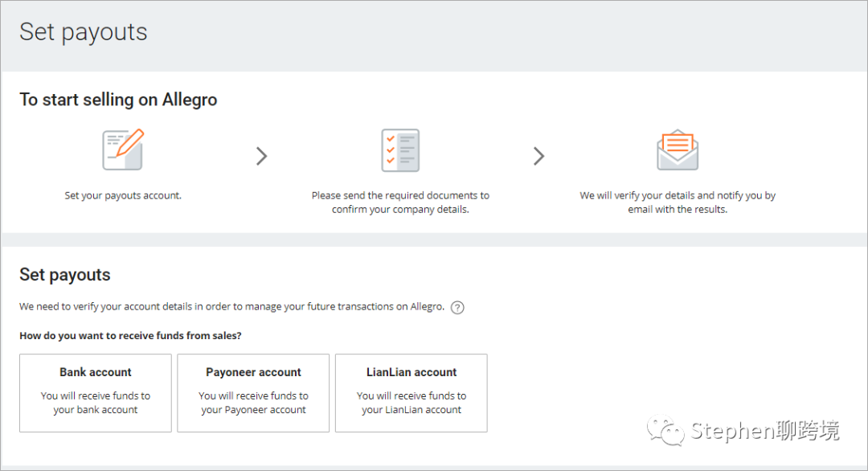This screenshot has height=471, width=868.
Task: Click the checklist documents icon
Action: (400, 150)
